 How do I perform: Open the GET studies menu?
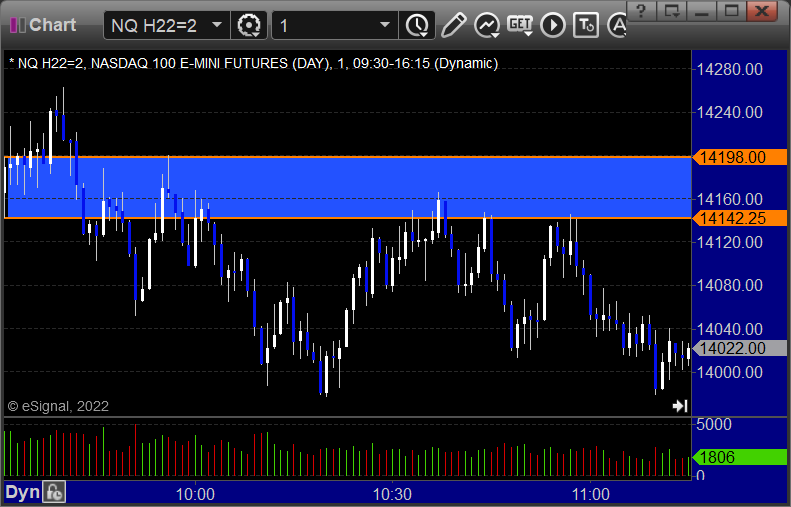pyautogui.click(x=520, y=25)
